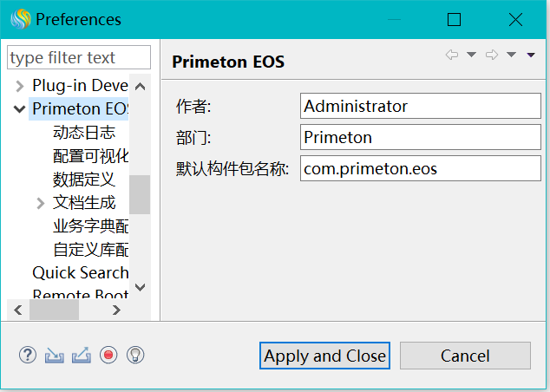The width and height of the screenshot is (550, 392).
Task: Click the forward navigation arrow icon
Action: pyautogui.click(x=492, y=56)
